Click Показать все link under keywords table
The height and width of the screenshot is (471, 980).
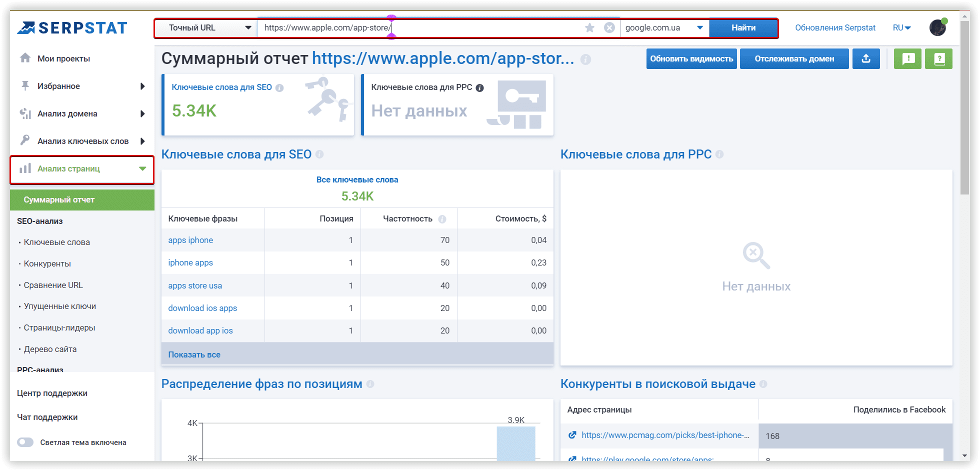tap(194, 354)
